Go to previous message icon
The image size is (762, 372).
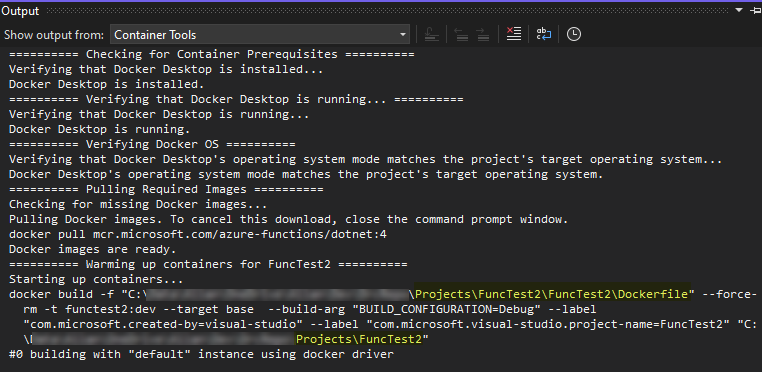point(460,34)
